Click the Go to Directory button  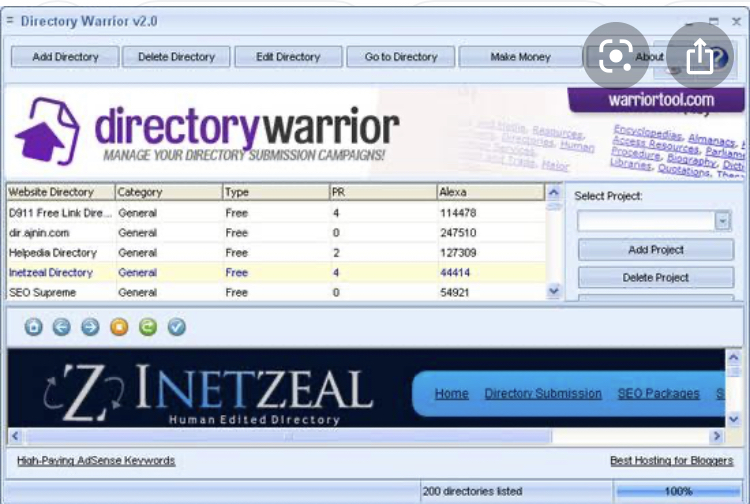[x=401, y=57]
